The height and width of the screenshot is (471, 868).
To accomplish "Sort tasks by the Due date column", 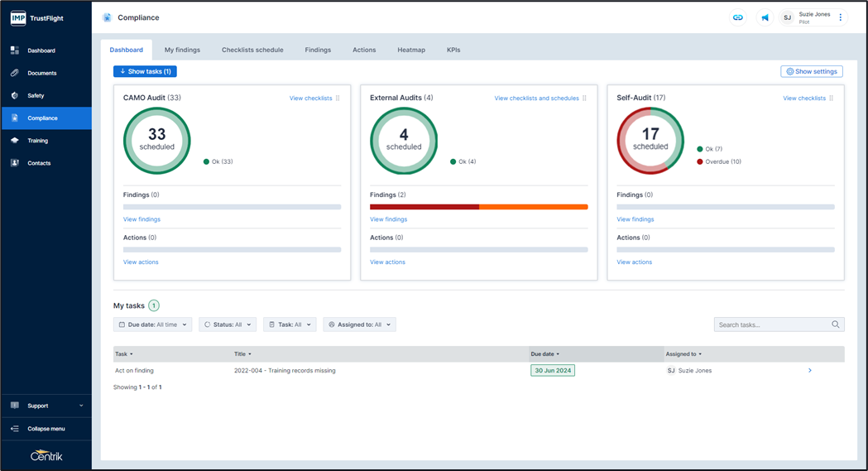I will pos(545,354).
